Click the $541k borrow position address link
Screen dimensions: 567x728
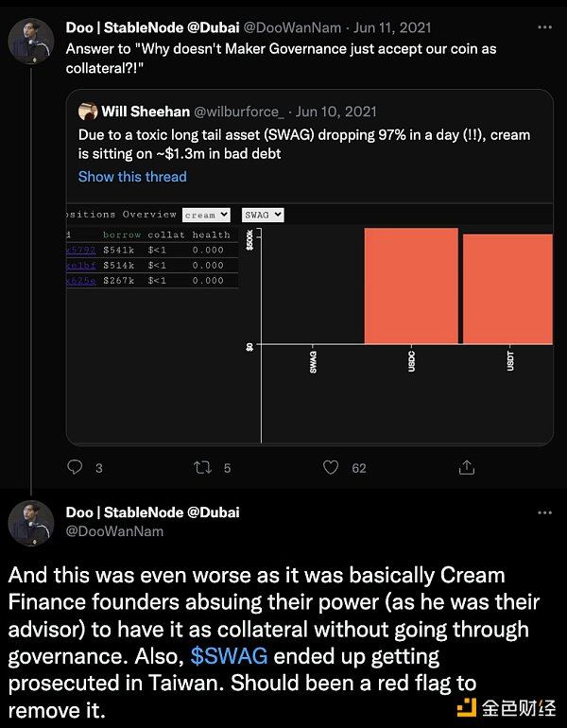pos(80,251)
